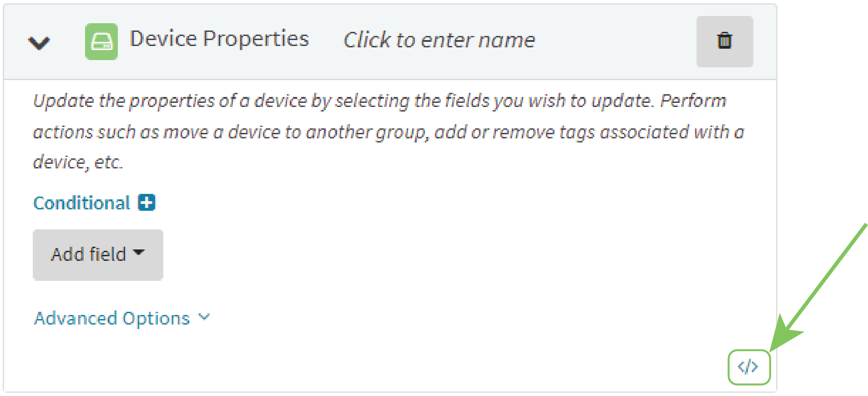Click the caret arrow on Add field
The height and width of the screenshot is (396, 868).
point(138,252)
